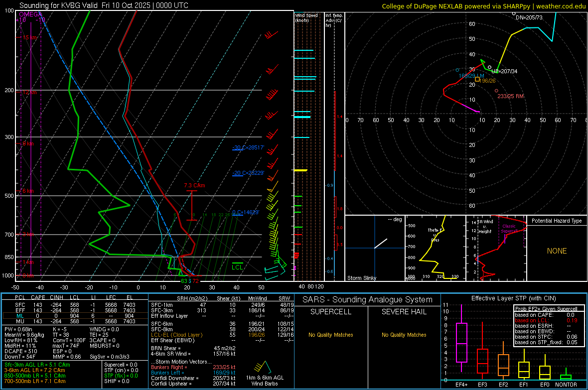588x390 pixels.
Task: Click the '-- deg' Storm Slinky value
Action: point(395,219)
